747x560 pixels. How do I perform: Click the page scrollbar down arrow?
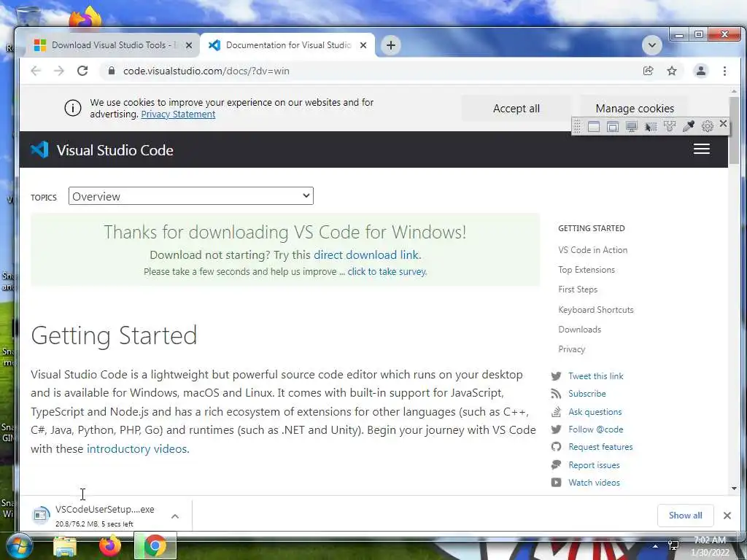734,489
